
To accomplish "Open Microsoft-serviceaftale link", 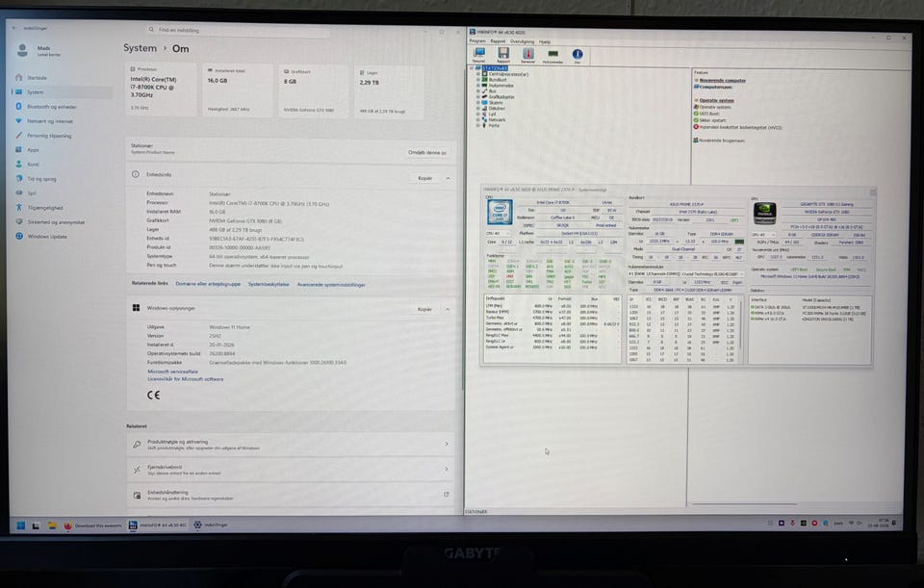I will pos(172,371).
